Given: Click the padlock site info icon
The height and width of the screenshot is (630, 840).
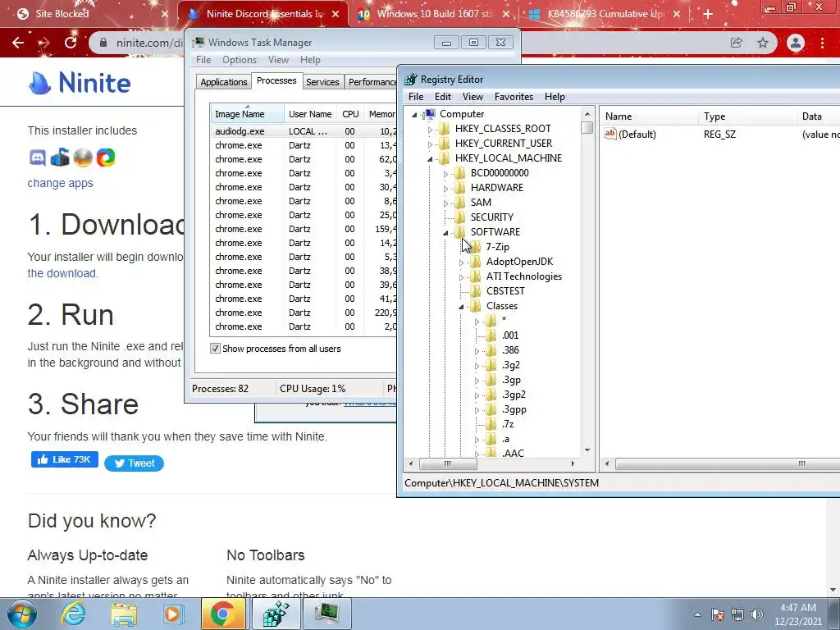Looking at the screenshot, I should pos(103,43).
